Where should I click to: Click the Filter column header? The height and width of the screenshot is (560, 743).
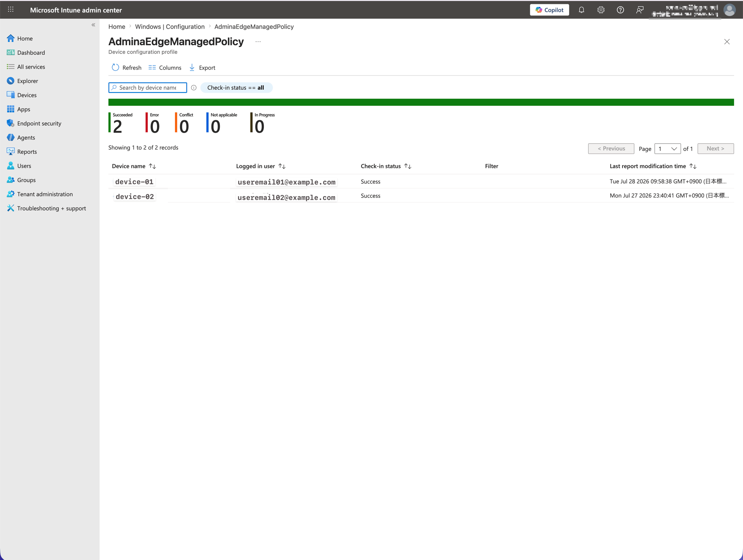point(491,166)
